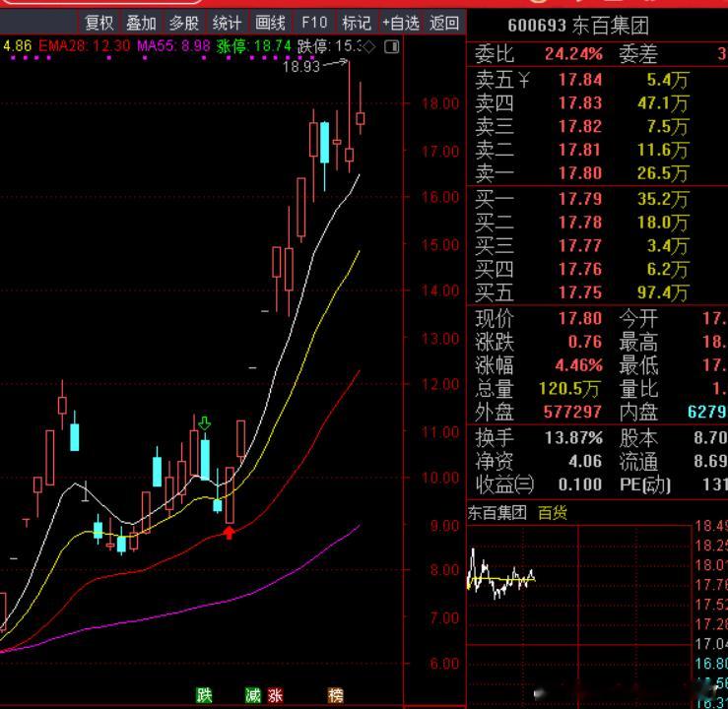This screenshot has height=709, width=728.
Task: Open F10 company information
Action: pos(314,23)
